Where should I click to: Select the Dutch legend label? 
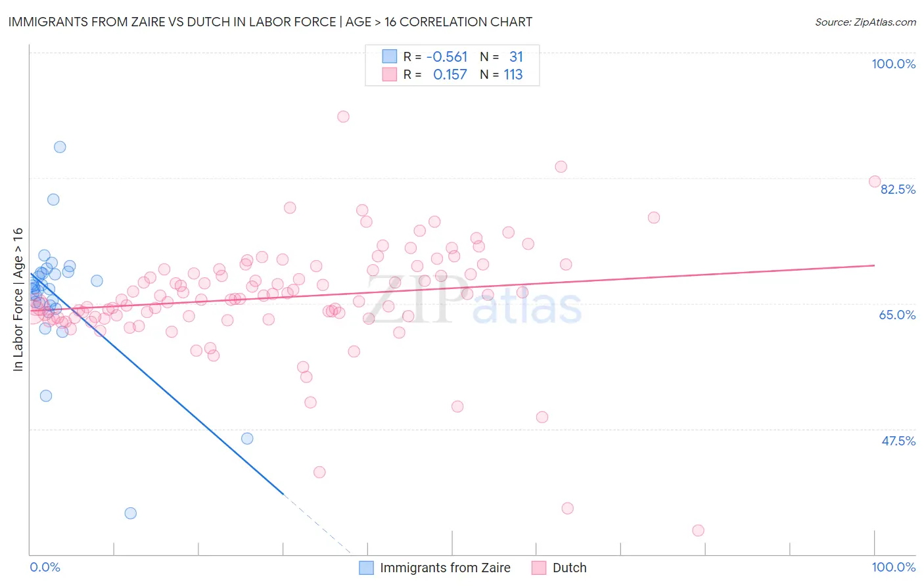pyautogui.click(x=570, y=568)
